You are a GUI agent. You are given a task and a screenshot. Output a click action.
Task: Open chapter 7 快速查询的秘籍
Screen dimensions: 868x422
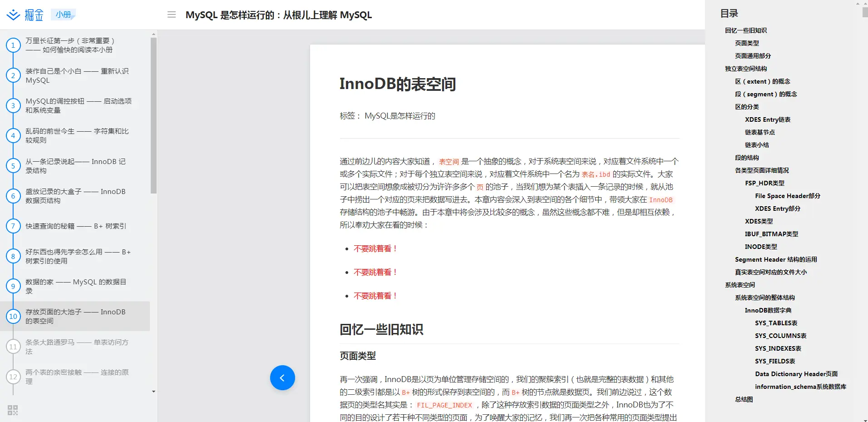click(75, 226)
